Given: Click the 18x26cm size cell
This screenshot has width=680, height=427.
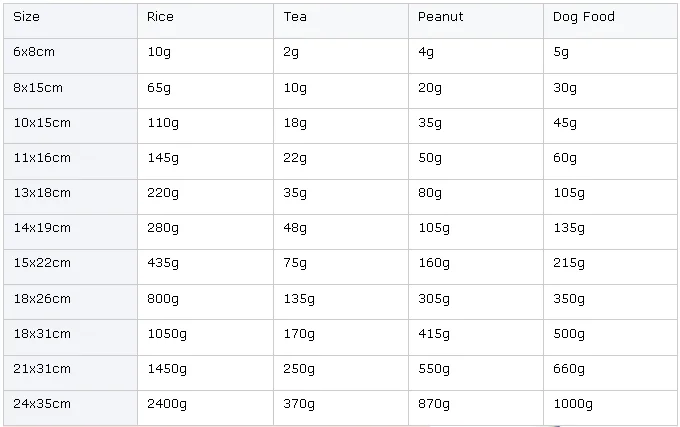Looking at the screenshot, I should 42,298.
